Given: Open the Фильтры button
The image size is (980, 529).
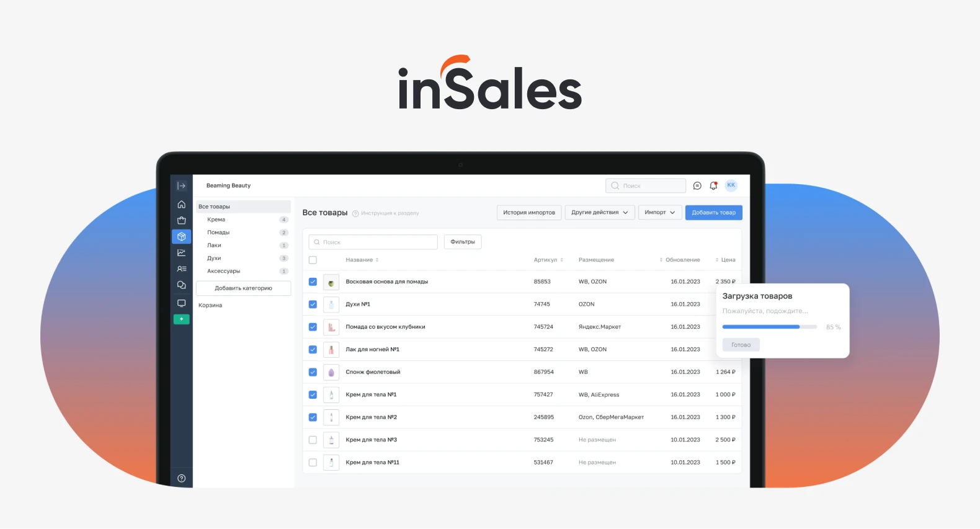Looking at the screenshot, I should [463, 242].
